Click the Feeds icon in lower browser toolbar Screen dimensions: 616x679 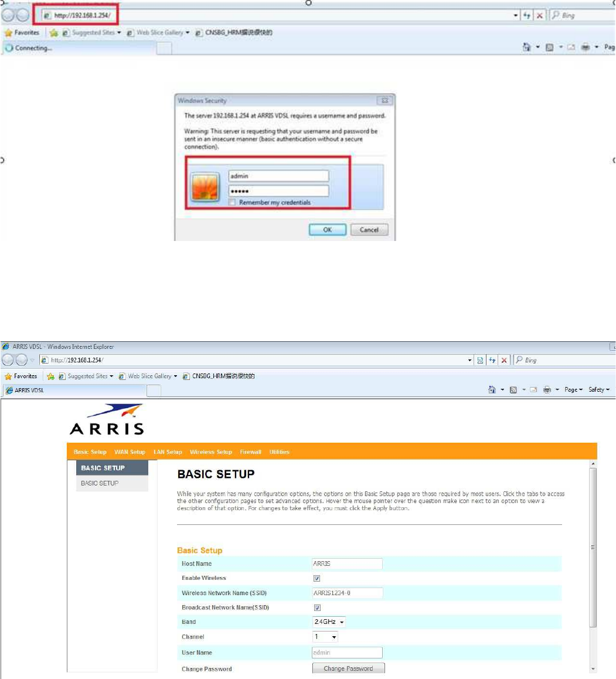513,390
